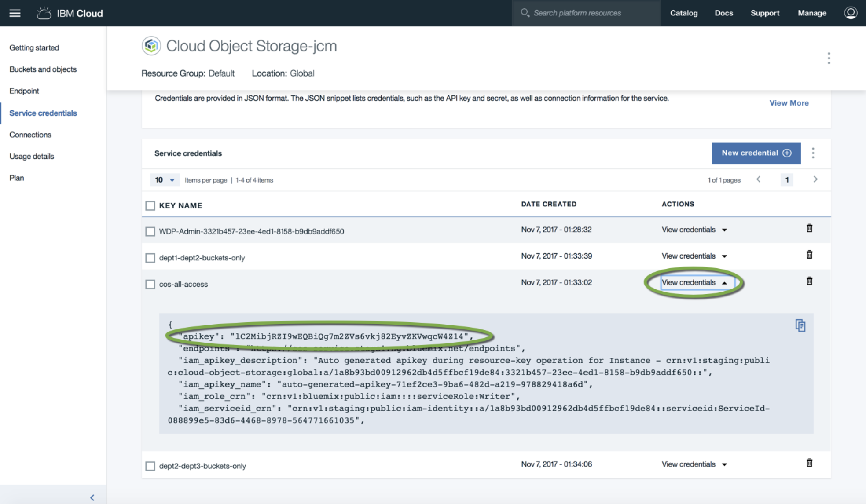
Task: Click the copy credentials icon
Action: point(800,325)
